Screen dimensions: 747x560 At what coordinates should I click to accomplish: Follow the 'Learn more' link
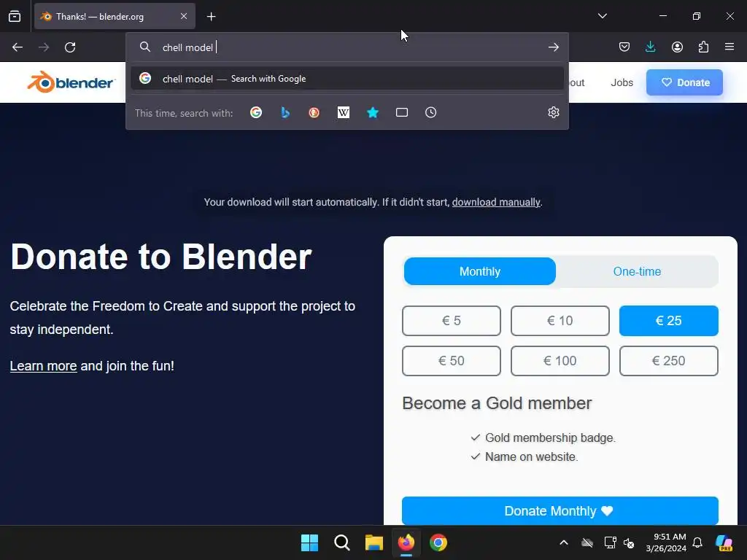click(43, 366)
